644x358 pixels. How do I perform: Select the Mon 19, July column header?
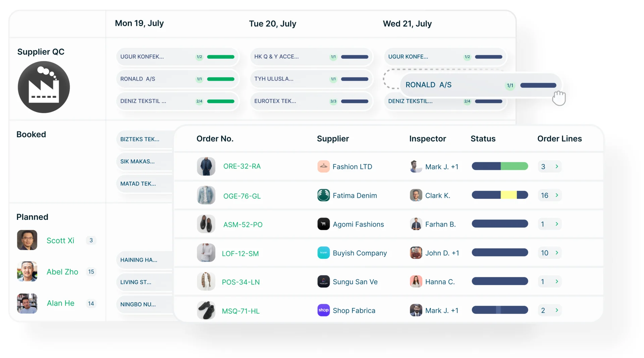[x=139, y=23]
